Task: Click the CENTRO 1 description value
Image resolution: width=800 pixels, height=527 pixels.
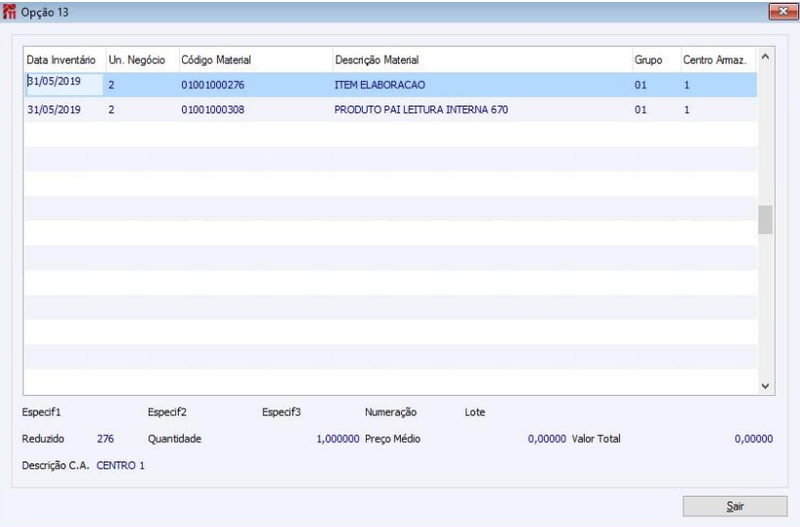Action: click(x=120, y=465)
